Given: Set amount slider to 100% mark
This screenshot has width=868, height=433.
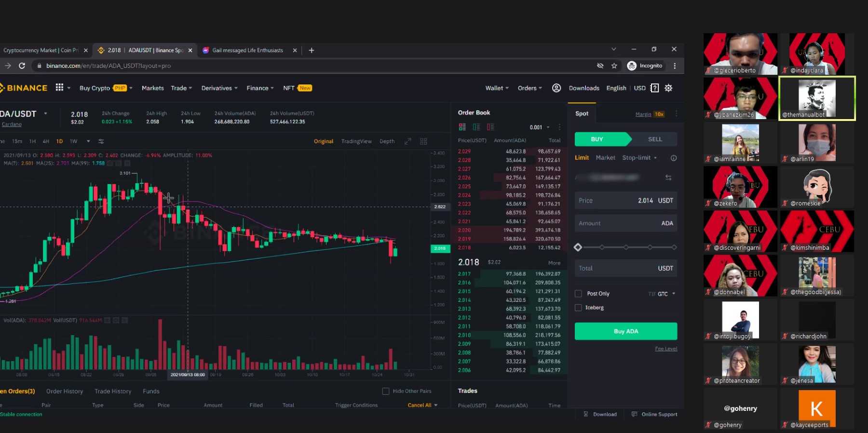Looking at the screenshot, I should coord(674,247).
